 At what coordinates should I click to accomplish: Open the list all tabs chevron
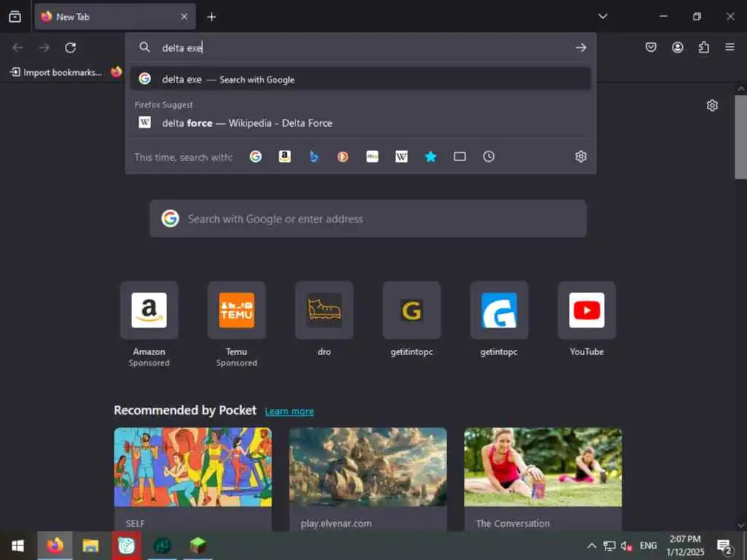coord(603,16)
